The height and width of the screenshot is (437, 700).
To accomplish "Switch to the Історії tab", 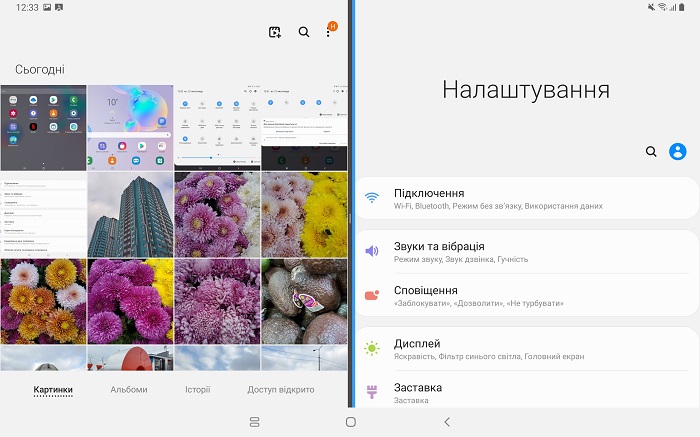I will [198, 390].
